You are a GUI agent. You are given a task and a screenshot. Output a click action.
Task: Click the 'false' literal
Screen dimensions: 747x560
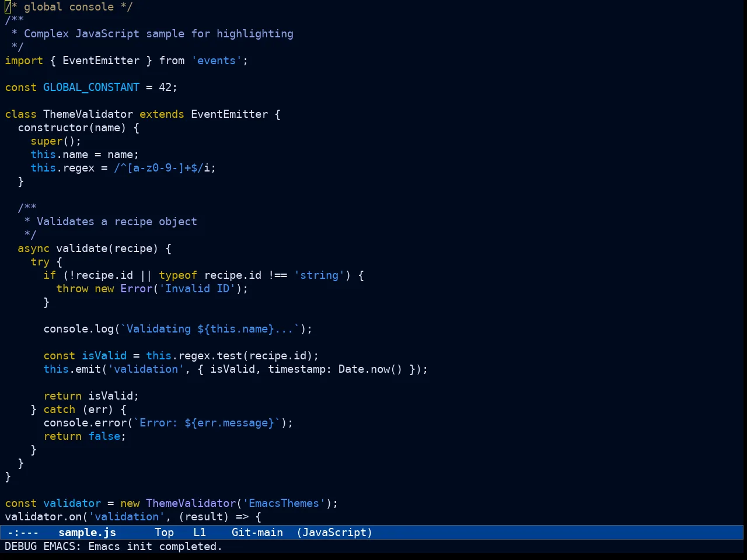[104, 436]
